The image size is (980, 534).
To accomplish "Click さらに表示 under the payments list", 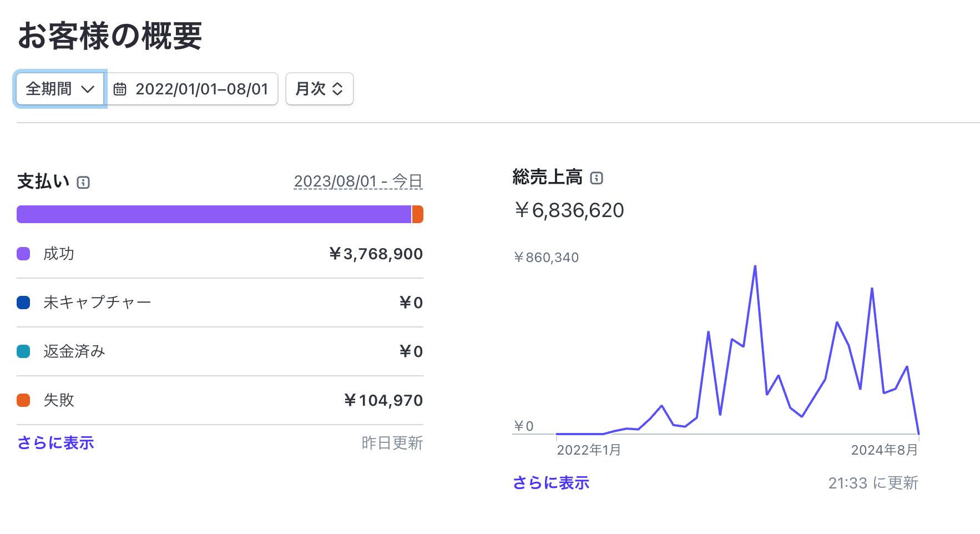I will pos(55,443).
